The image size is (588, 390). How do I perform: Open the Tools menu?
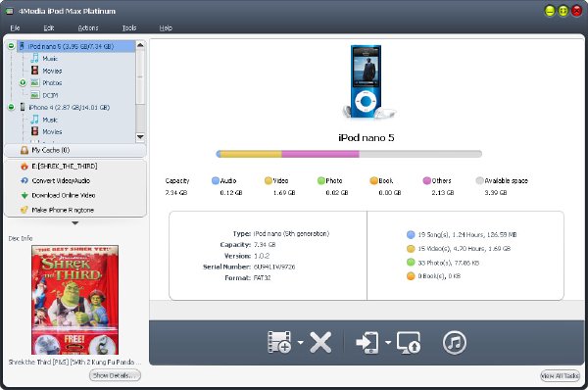click(x=129, y=27)
